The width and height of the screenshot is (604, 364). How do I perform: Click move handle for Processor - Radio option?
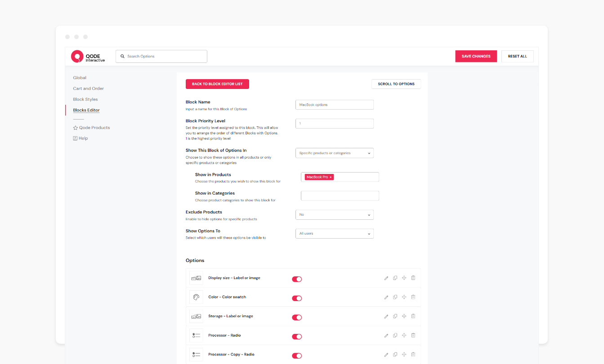(x=404, y=336)
